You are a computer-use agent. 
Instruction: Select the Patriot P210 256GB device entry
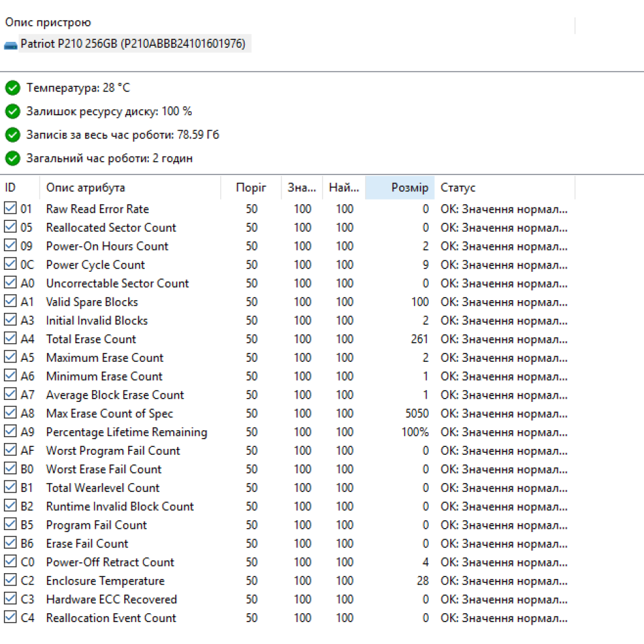(132, 44)
